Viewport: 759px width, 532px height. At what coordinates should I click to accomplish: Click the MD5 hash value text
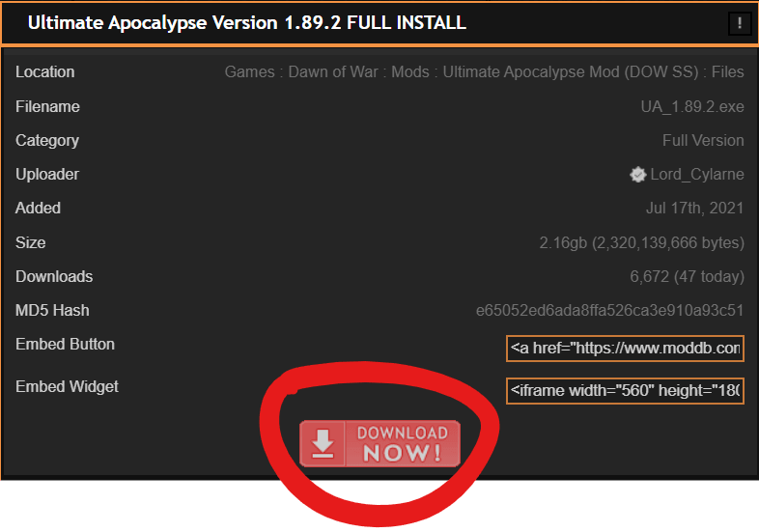tap(610, 310)
